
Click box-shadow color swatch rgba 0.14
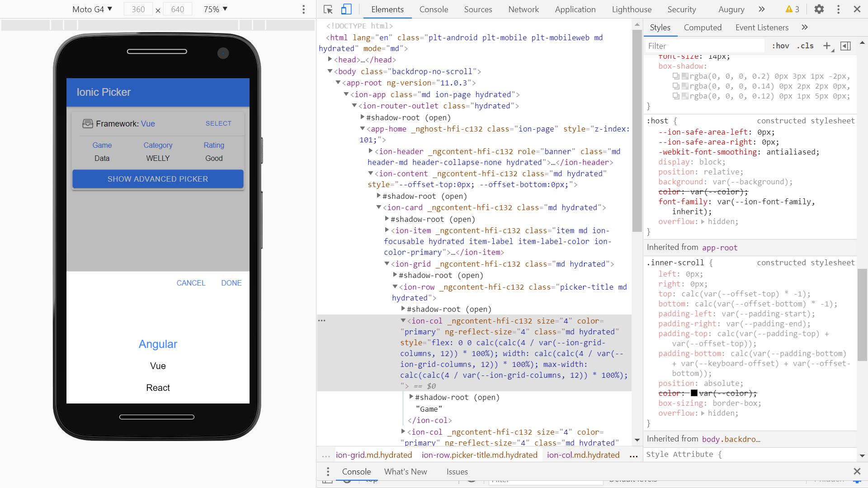click(x=685, y=86)
